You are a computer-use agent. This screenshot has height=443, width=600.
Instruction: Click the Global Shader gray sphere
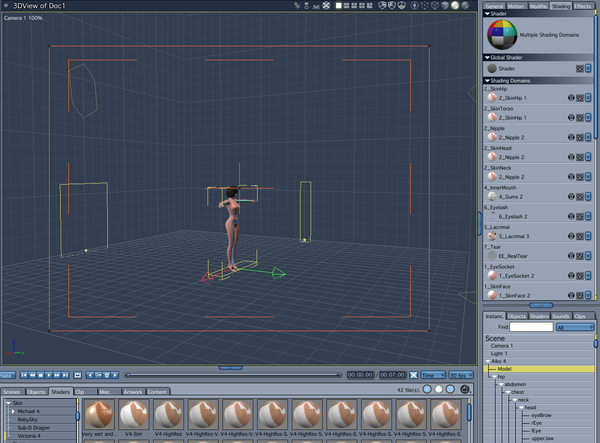pos(492,68)
